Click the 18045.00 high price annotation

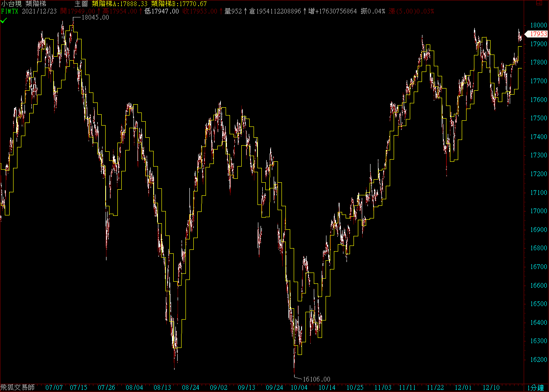tap(95, 18)
